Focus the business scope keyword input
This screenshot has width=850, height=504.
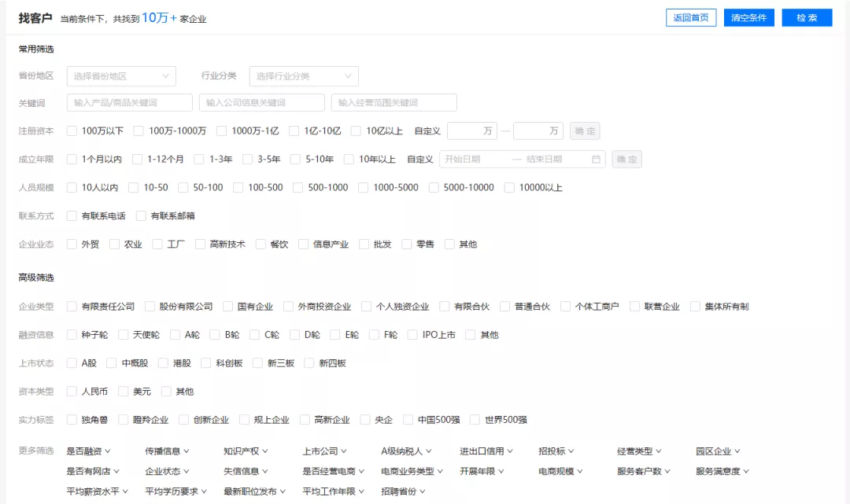pos(394,103)
